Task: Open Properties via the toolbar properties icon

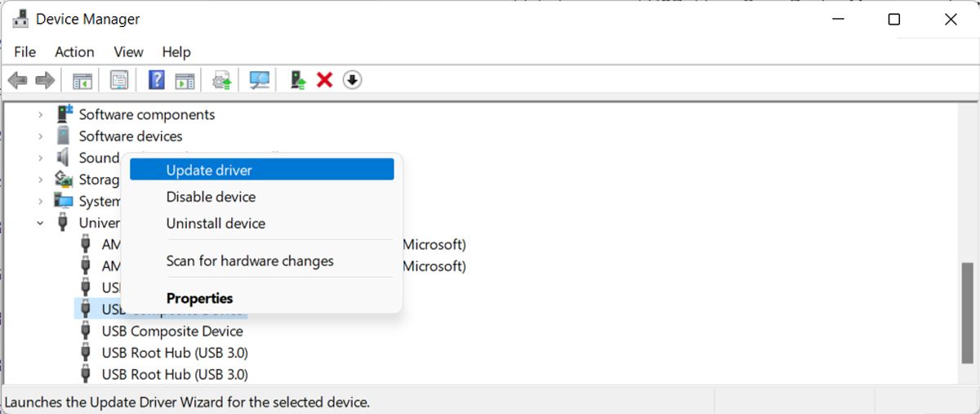Action: (x=119, y=80)
